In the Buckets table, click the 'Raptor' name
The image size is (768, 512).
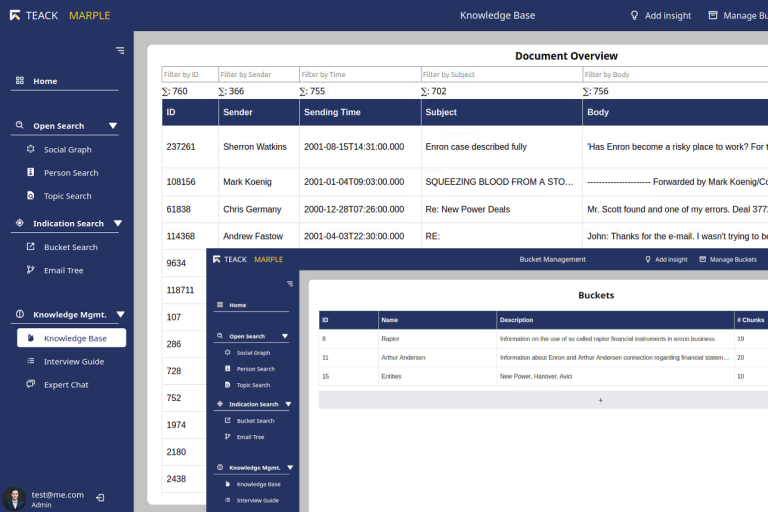pyautogui.click(x=390, y=339)
